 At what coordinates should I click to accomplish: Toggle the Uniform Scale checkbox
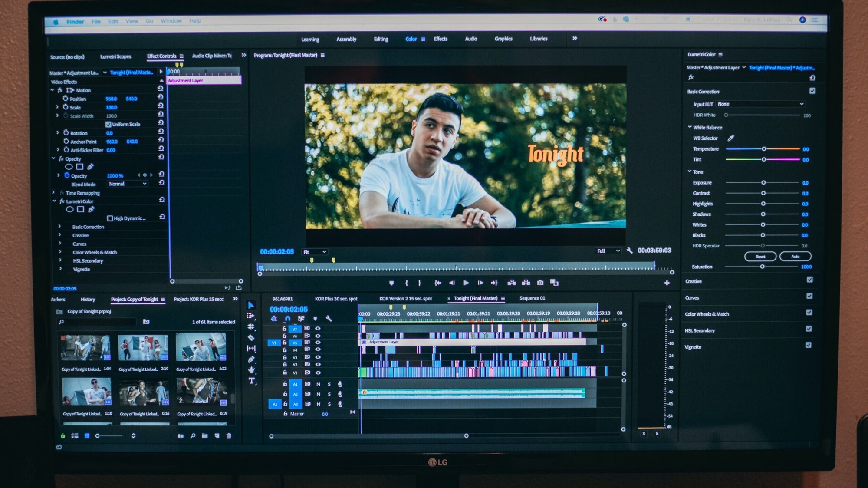pyautogui.click(x=108, y=124)
